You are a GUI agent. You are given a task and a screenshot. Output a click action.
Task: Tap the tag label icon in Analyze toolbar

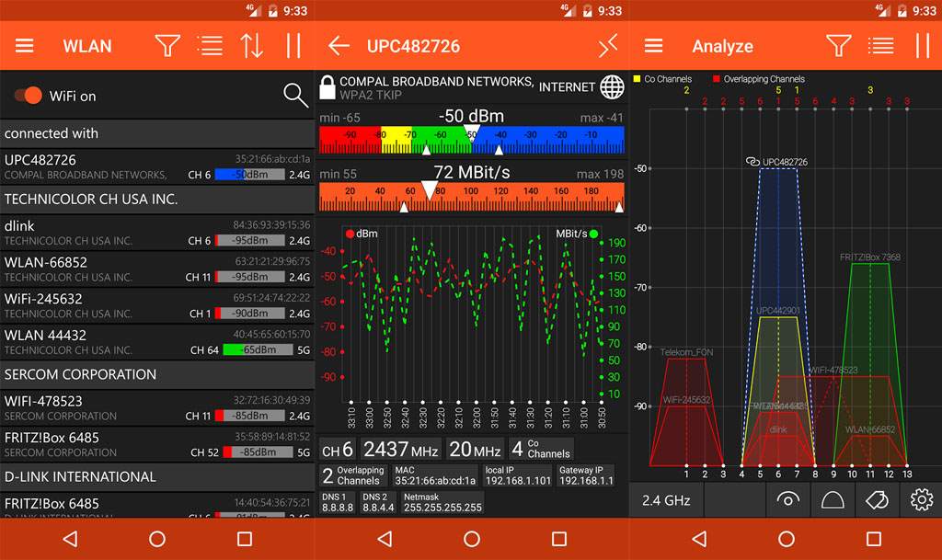point(876,500)
